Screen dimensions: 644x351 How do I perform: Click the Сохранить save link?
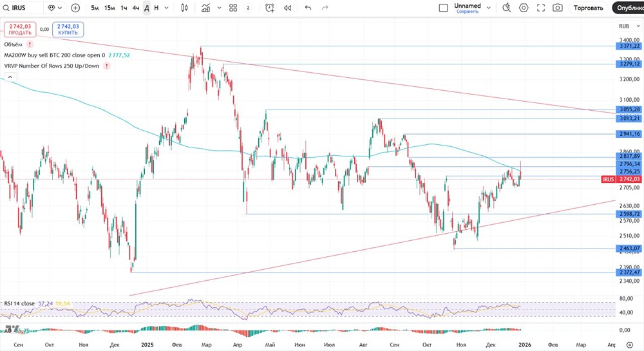pos(468,12)
